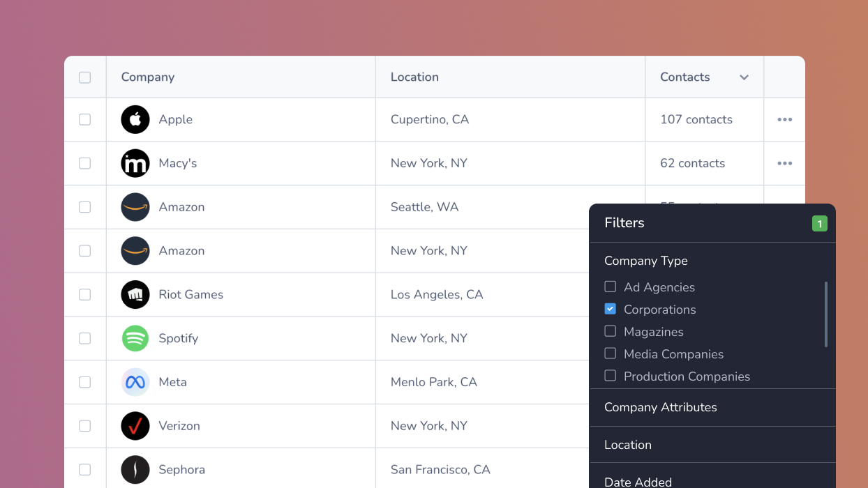Click the Company column header
The height and width of the screenshot is (488, 868).
point(148,77)
